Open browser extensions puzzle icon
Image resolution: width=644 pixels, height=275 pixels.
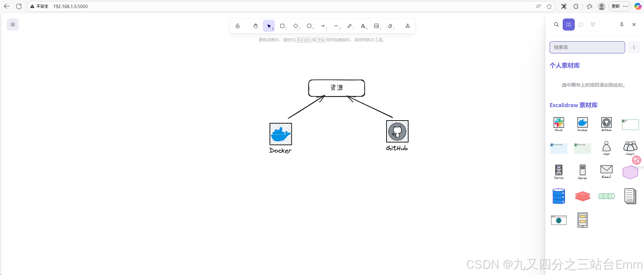pos(576,6)
